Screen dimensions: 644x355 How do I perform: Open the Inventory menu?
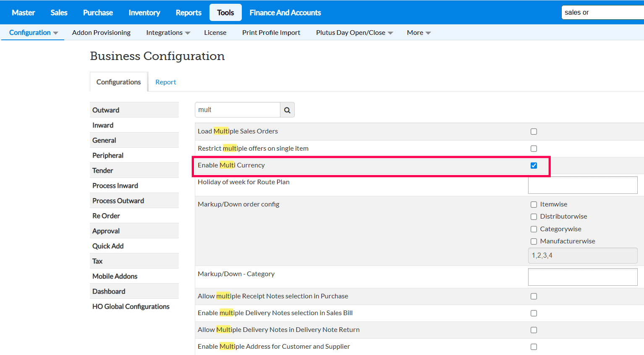tap(144, 13)
